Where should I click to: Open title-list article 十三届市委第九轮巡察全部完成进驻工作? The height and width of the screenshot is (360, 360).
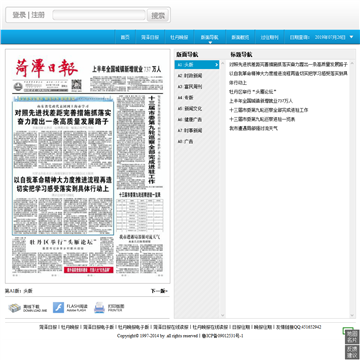(268, 110)
